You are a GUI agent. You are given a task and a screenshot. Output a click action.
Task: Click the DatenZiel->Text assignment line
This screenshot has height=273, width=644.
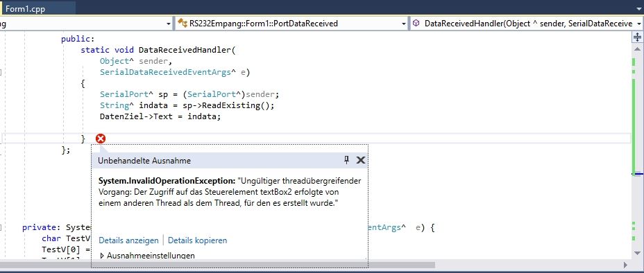point(160,116)
